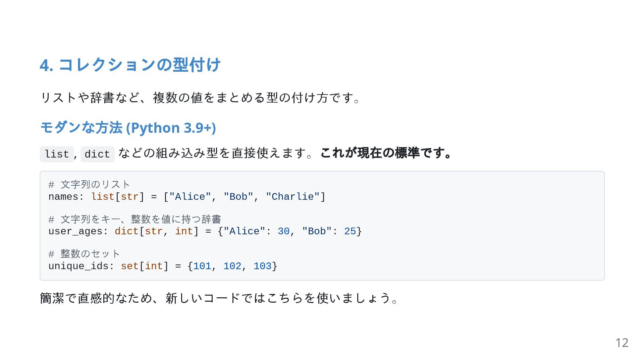Click the comment # 文字列のリスト
Viewport: 644px width, 362px height.
[89, 184]
